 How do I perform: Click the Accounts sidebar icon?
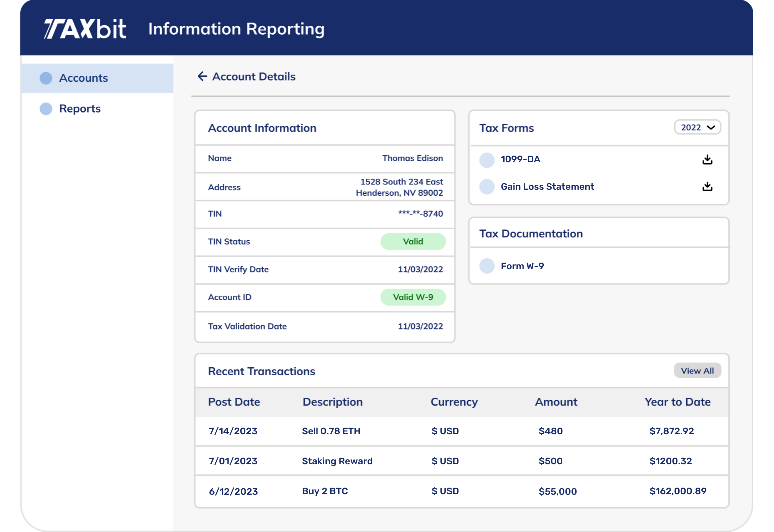[x=46, y=78]
